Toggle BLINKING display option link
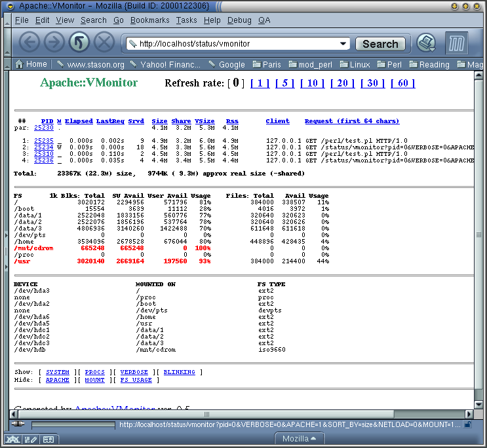This screenshot has width=487, height=448. click(179, 372)
